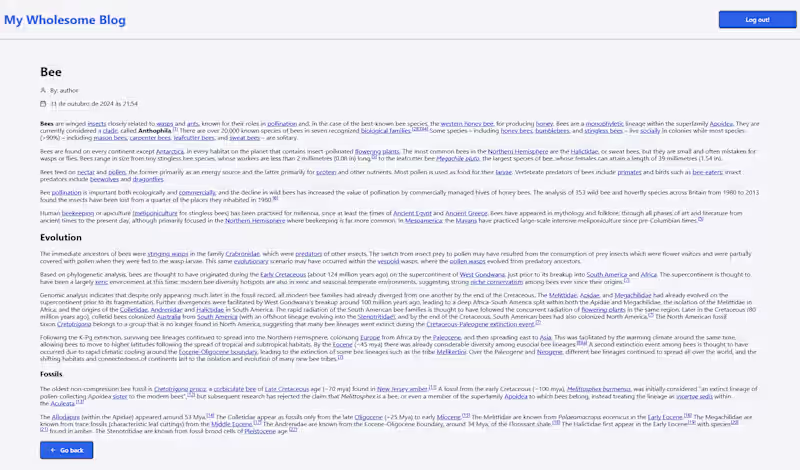
Task: Open the My Wholesome Blog home link
Action: tap(65, 20)
